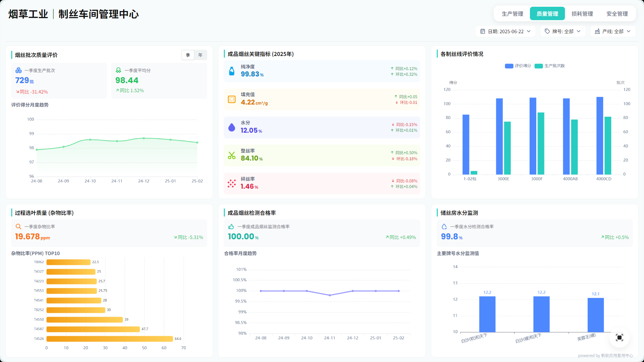The image size is (644, 362).
Task: Open the 损耗管理 tab
Action: click(x=582, y=14)
